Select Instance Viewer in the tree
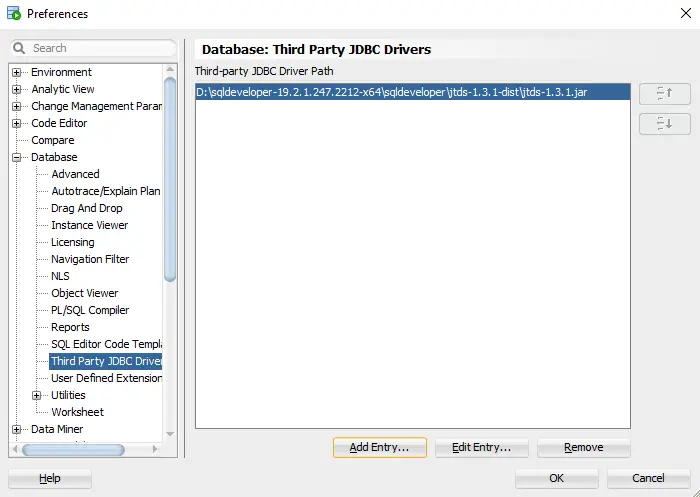This screenshot has height=497, width=700. [x=89, y=225]
